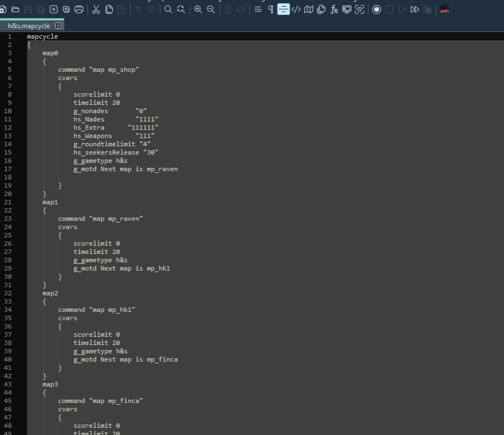Screen dimensions: 504x435
Task: Open a file using the folder icon
Action: pyautogui.click(x=15, y=9)
